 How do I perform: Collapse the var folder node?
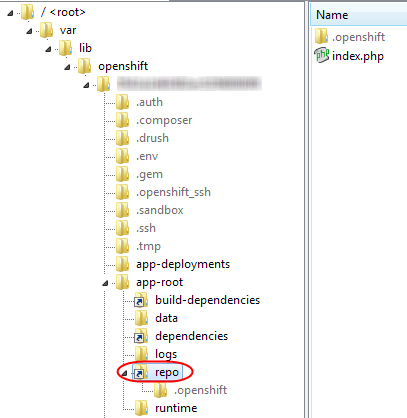pyautogui.click(x=29, y=31)
